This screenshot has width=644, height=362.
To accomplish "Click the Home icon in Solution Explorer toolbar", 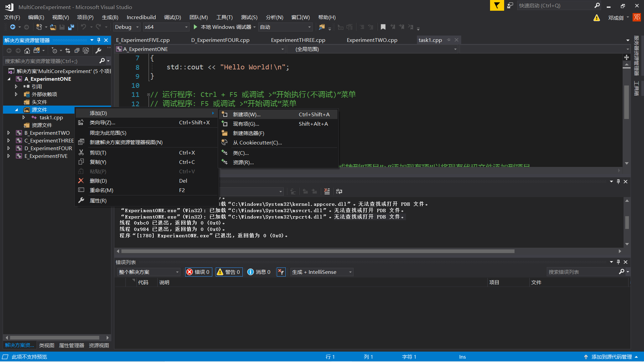I will [x=27, y=51].
